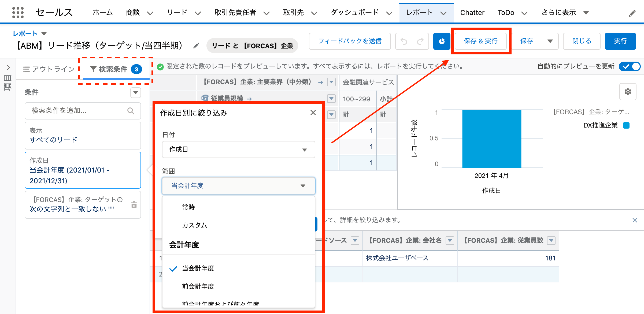Open the App Launcher grid icon
Viewport: 644px width, 314px height.
tap(18, 13)
